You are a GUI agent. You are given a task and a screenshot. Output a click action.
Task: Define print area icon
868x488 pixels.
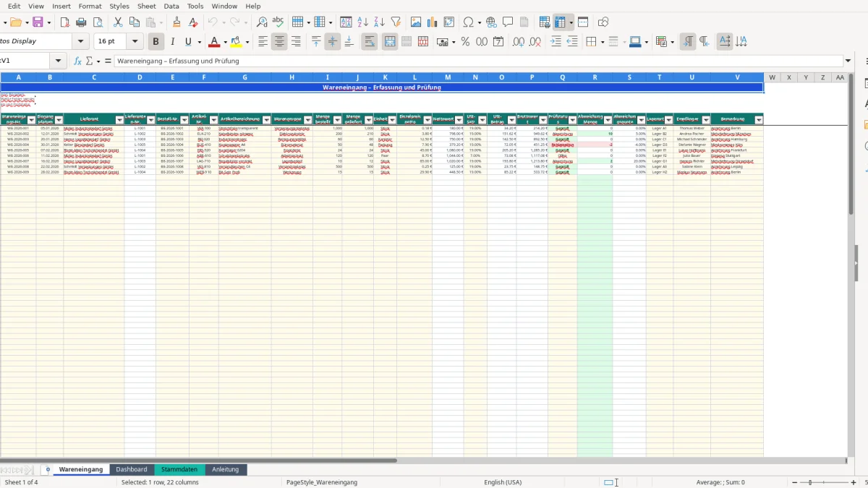(x=545, y=22)
